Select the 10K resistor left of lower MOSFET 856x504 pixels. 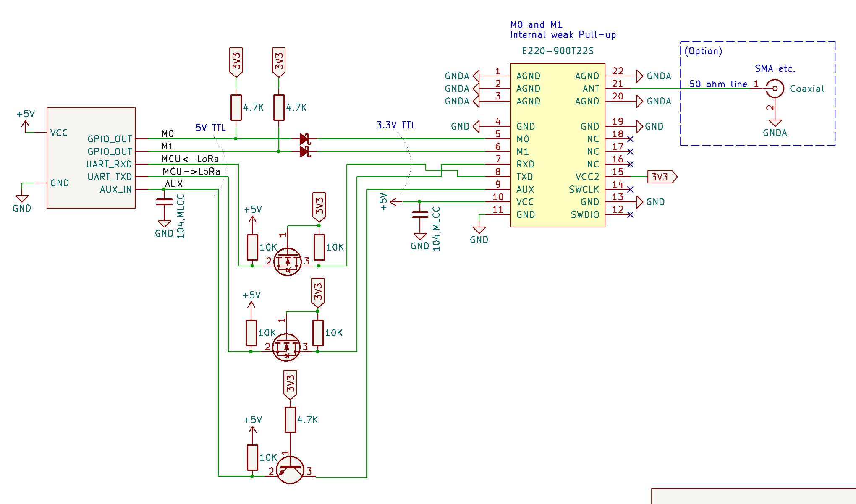point(251,333)
